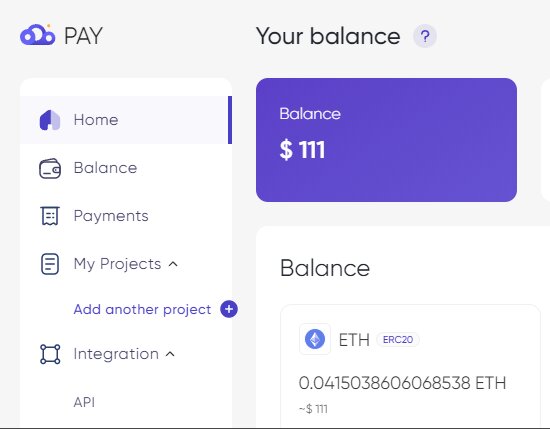Click the Payments receipt icon

(x=50, y=216)
